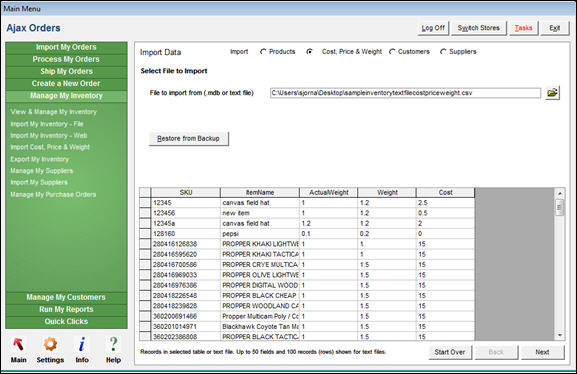Click the blue Info icon
Image resolution: width=577 pixels, height=374 pixels.
(82, 345)
